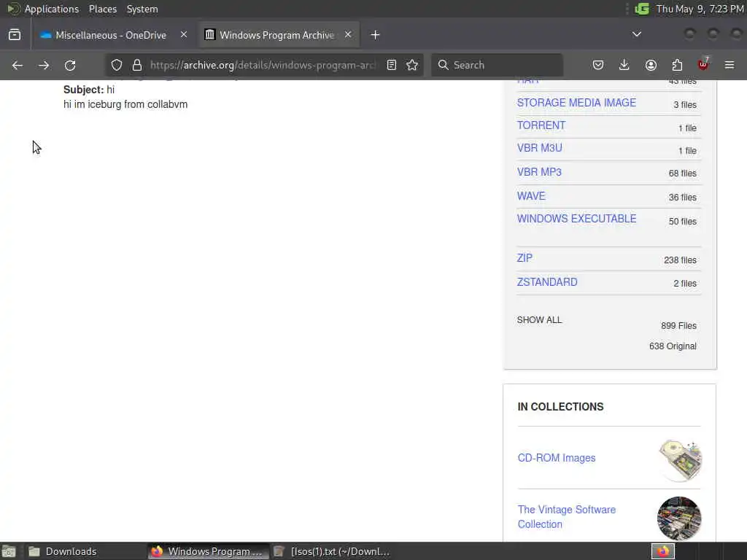Select the '238 files' ZIP count

680,260
